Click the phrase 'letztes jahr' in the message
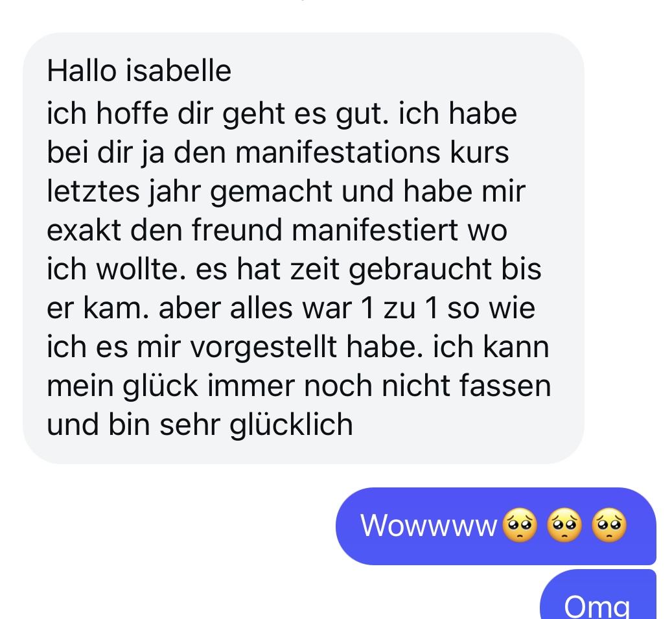This screenshot has width=672, height=619. [x=123, y=192]
